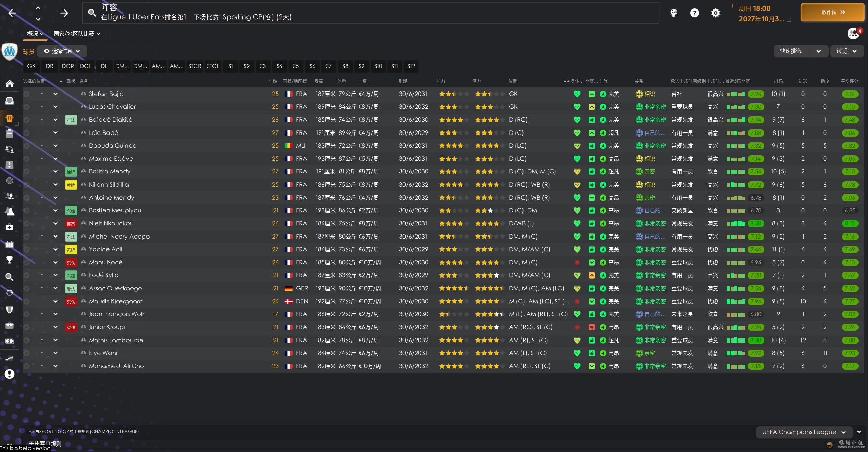
Task: Select the S12 substitute tab
Action: (x=411, y=66)
